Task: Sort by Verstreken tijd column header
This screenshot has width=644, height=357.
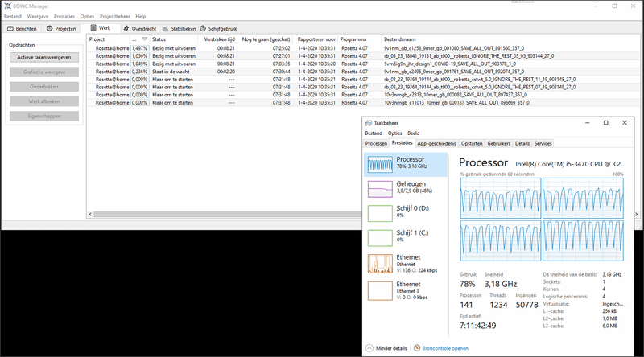Action: [217, 39]
